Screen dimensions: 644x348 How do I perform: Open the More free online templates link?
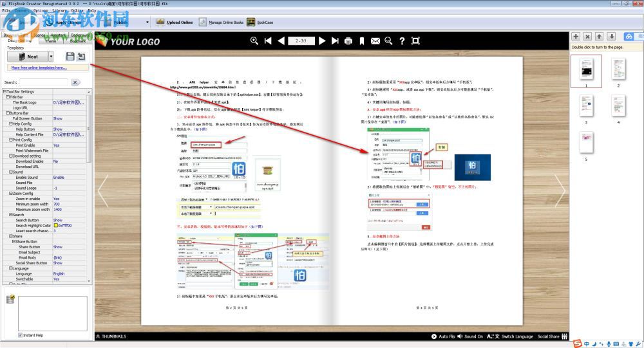coord(39,68)
